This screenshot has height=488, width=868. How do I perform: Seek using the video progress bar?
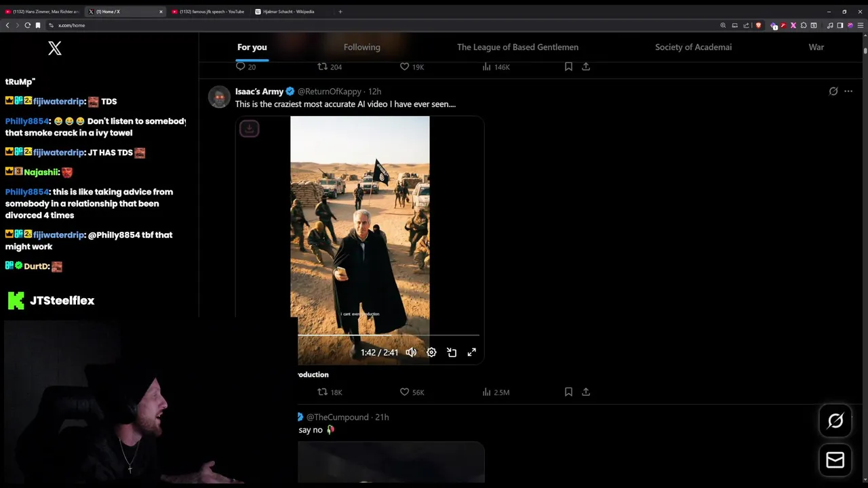(388, 335)
